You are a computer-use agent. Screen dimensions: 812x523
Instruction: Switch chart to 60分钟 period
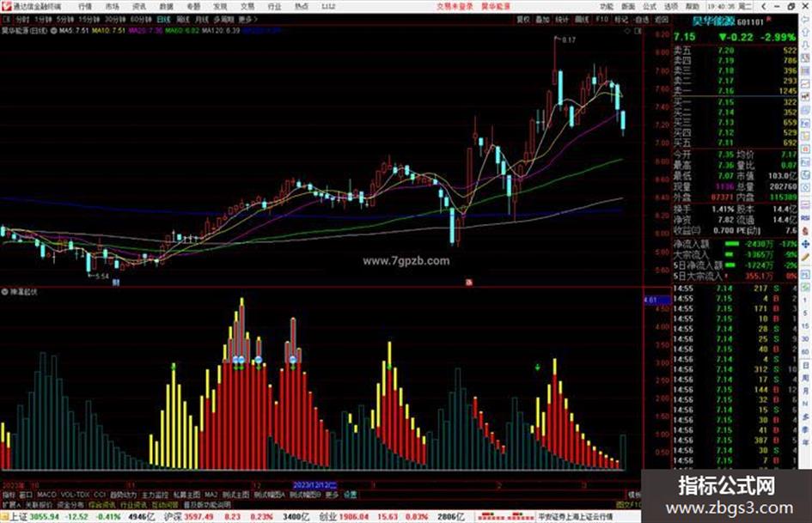click(141, 19)
